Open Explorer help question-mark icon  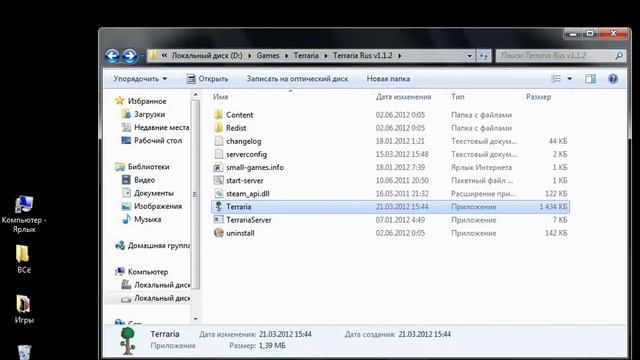tap(613, 79)
